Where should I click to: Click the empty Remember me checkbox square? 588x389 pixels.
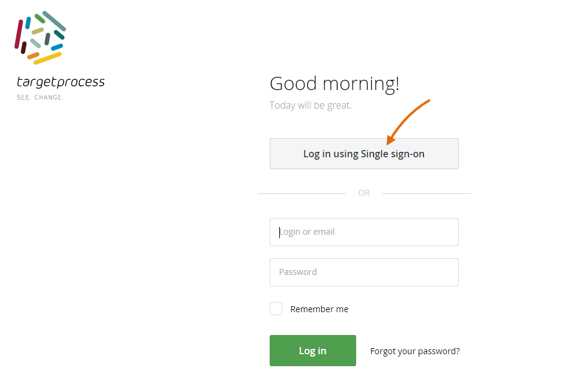[276, 308]
